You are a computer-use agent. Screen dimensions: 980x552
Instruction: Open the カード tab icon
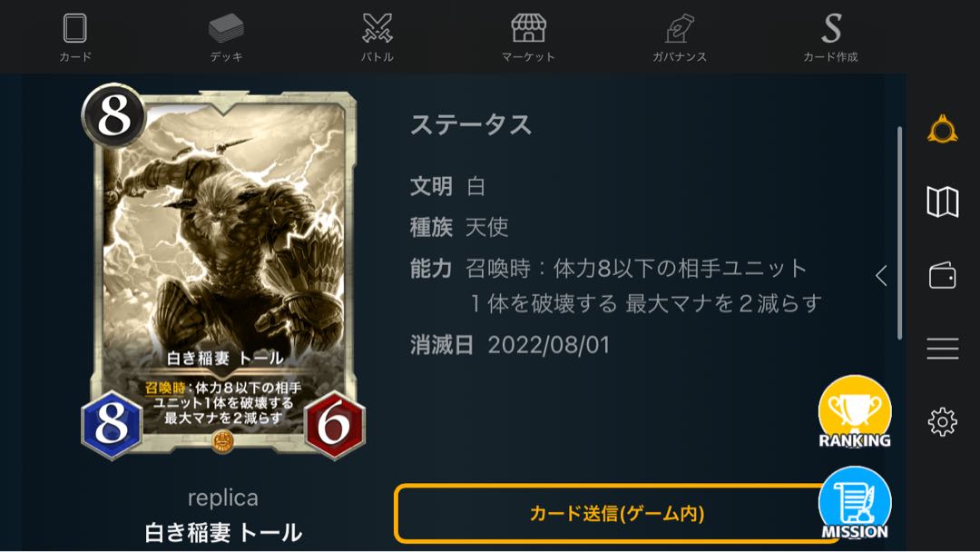point(75,29)
